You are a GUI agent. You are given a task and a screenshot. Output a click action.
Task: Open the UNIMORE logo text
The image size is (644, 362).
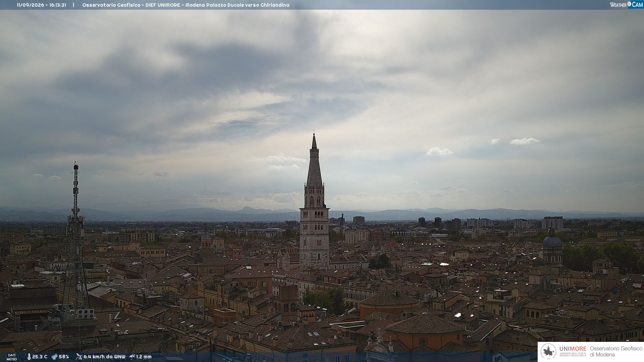coord(573,349)
